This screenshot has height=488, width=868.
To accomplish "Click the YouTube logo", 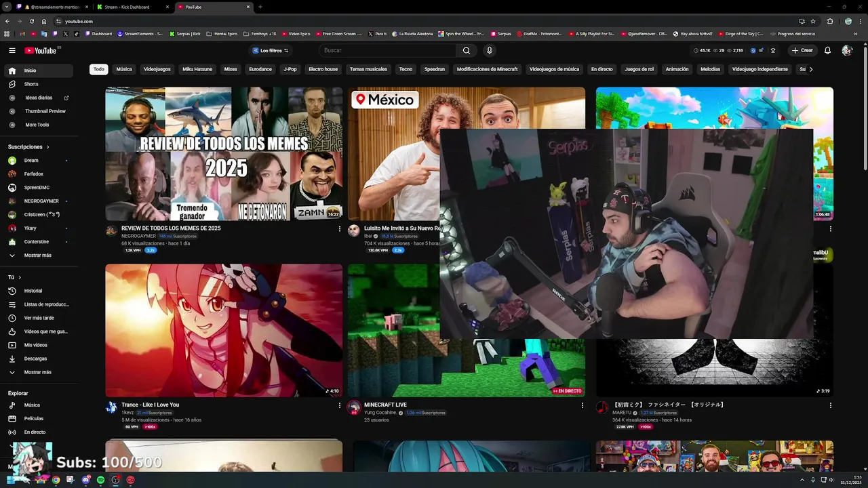I will (x=41, y=50).
